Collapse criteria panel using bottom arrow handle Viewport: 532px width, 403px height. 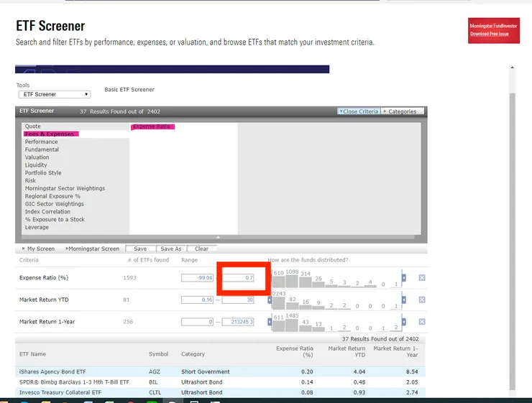[x=218, y=237]
